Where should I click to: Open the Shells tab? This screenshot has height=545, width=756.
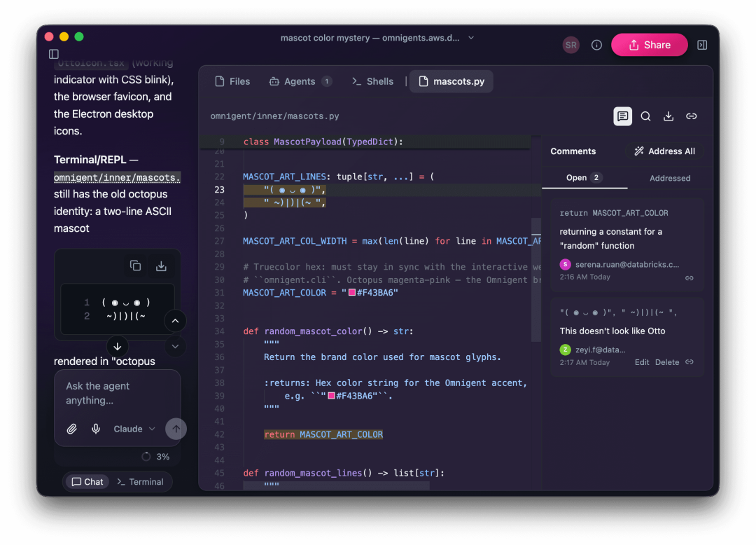372,81
